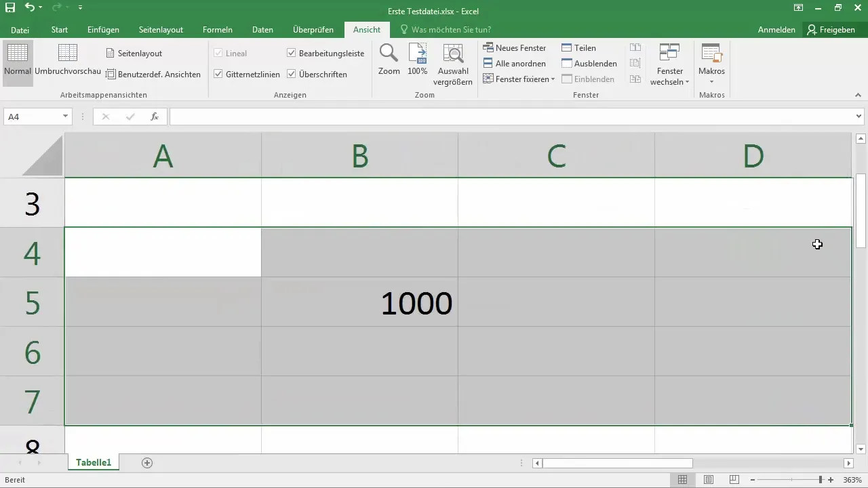This screenshot has height=488, width=868.
Task: Open the Zoom dialog magnifier
Action: (389, 60)
